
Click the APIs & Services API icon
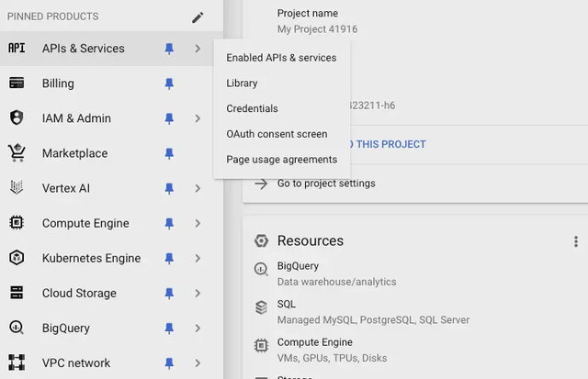pyautogui.click(x=17, y=48)
